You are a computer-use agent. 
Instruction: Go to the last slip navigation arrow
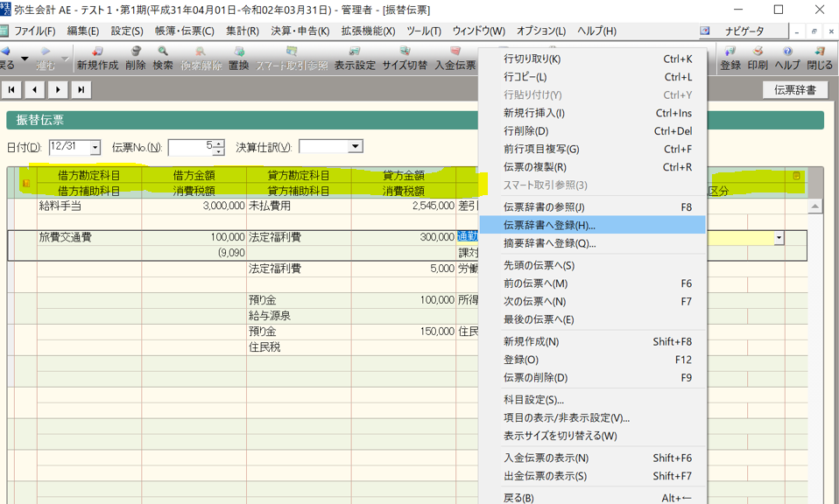tap(81, 89)
